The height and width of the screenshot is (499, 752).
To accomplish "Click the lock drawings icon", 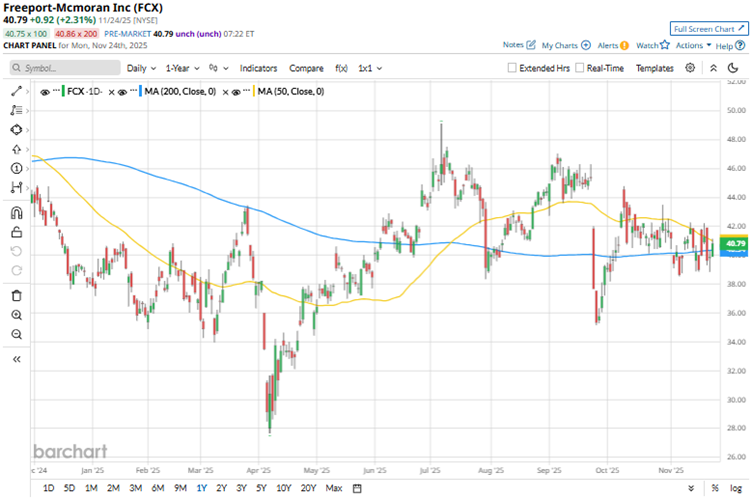I will (16, 232).
